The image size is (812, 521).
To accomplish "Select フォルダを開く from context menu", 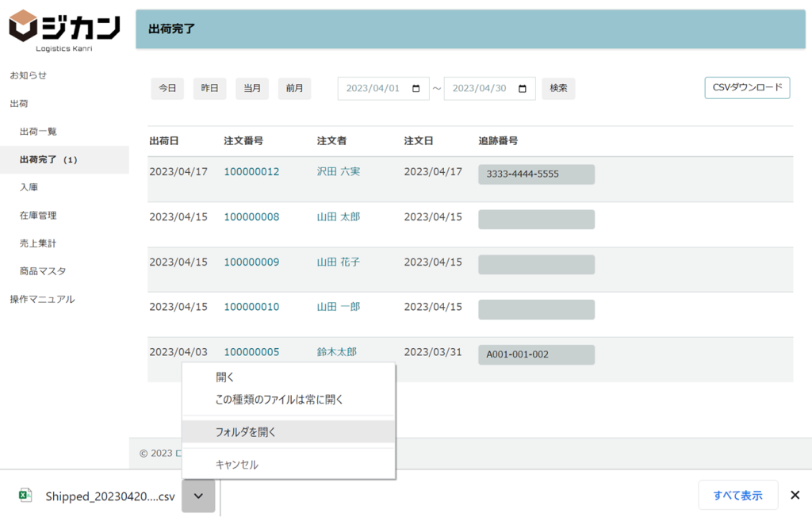I will click(245, 432).
